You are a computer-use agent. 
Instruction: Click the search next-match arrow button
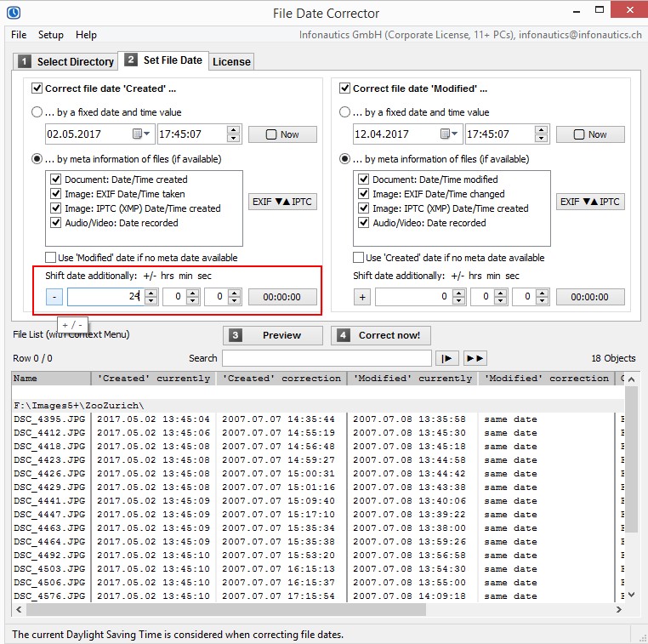click(446, 358)
